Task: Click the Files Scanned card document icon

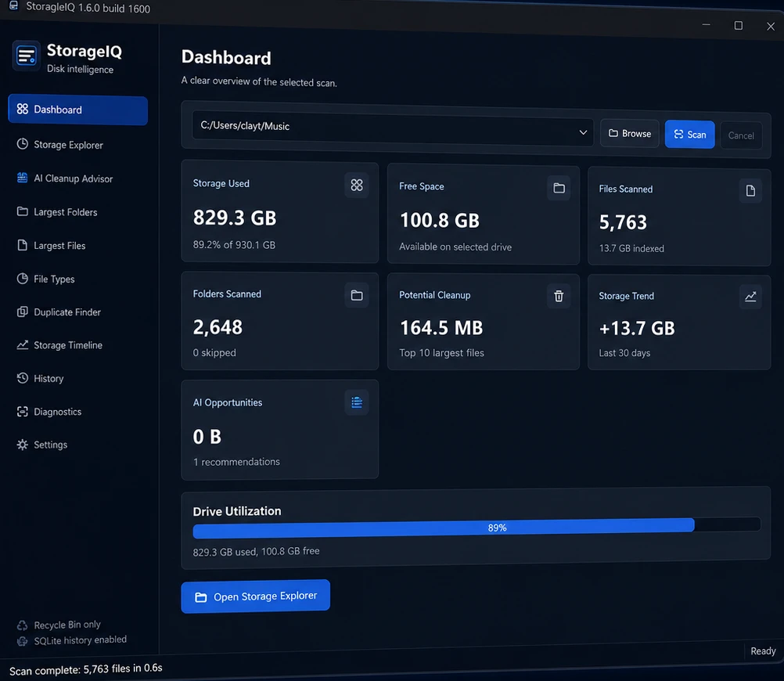Action: [x=750, y=191]
